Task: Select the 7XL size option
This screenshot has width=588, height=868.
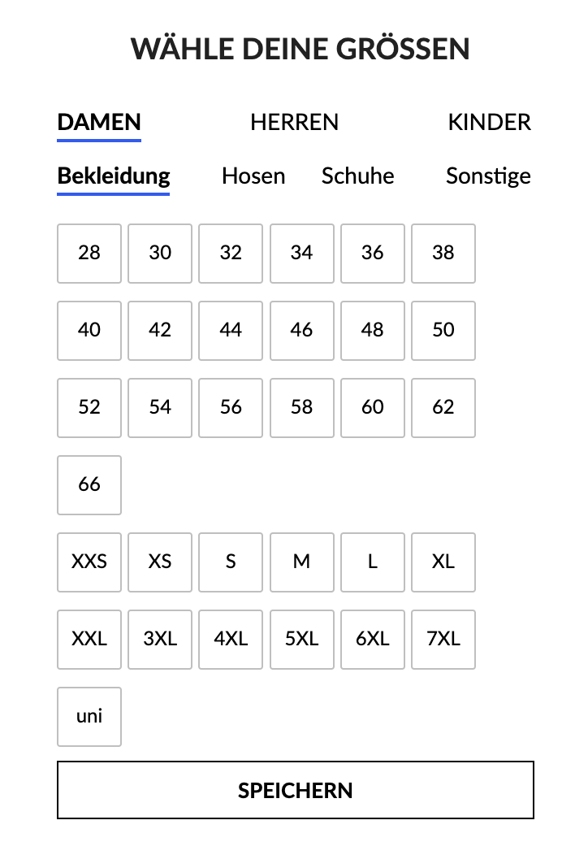Action: (x=443, y=640)
